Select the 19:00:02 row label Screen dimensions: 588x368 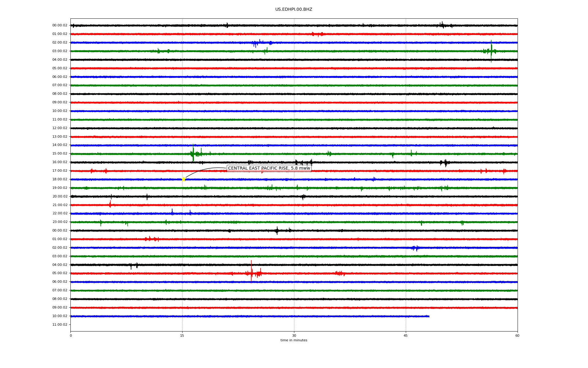(60, 188)
